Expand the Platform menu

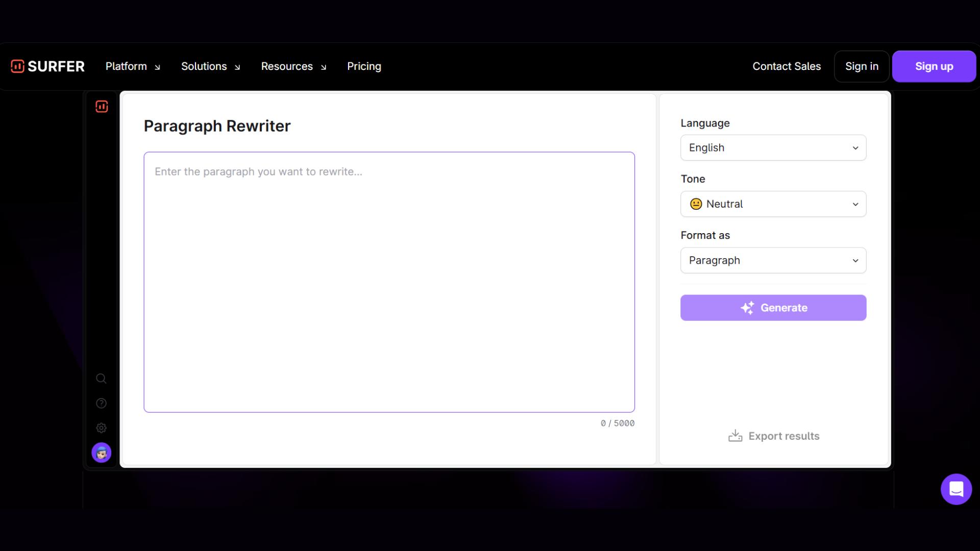coord(133,66)
